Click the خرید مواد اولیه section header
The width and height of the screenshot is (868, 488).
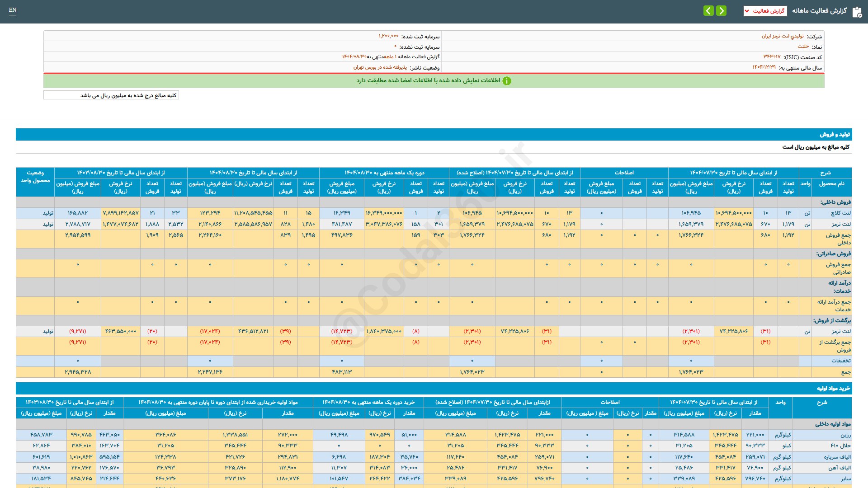(x=833, y=389)
